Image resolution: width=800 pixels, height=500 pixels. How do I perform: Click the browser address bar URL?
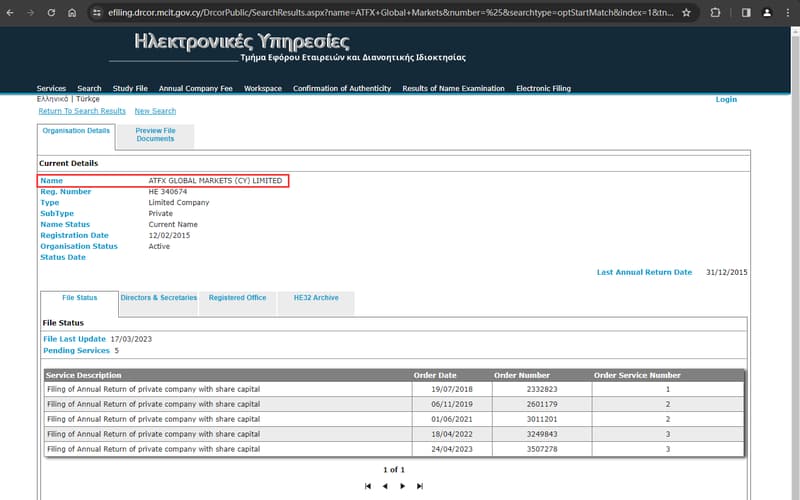tap(390, 13)
